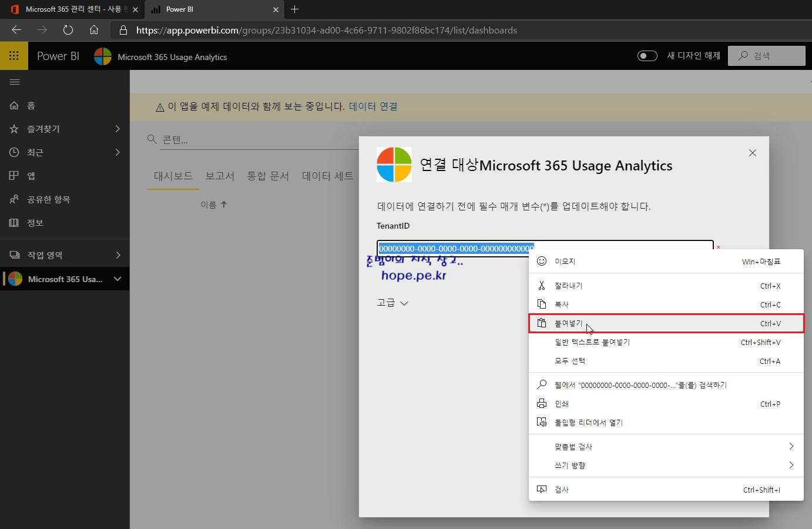This screenshot has width=812, height=529.
Task: Close the Power BI browser tab
Action: pyautogui.click(x=276, y=9)
